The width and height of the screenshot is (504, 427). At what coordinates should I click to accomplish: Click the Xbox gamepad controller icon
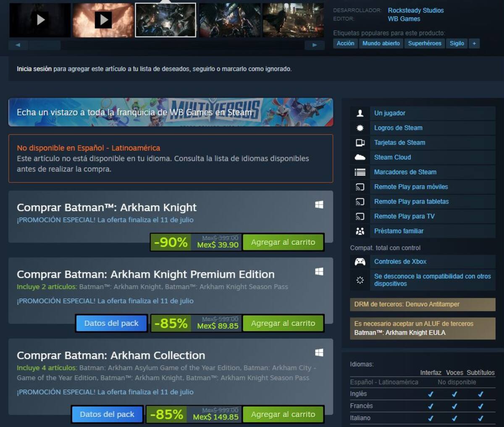click(360, 262)
